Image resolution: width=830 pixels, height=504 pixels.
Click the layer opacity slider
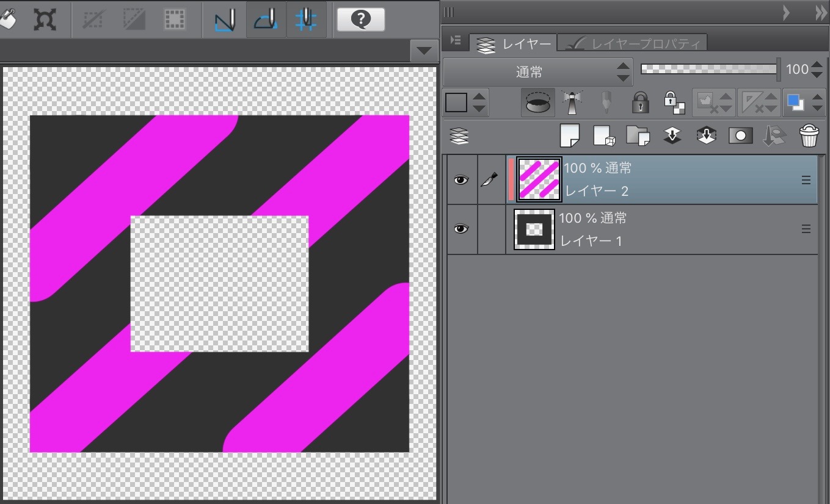tap(710, 69)
